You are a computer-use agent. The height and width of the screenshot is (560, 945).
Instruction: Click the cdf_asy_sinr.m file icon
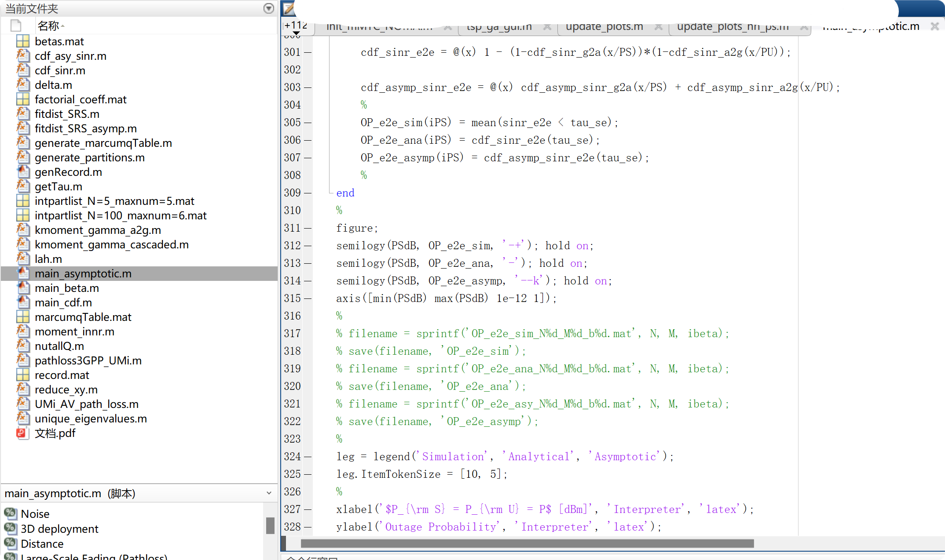[22, 56]
